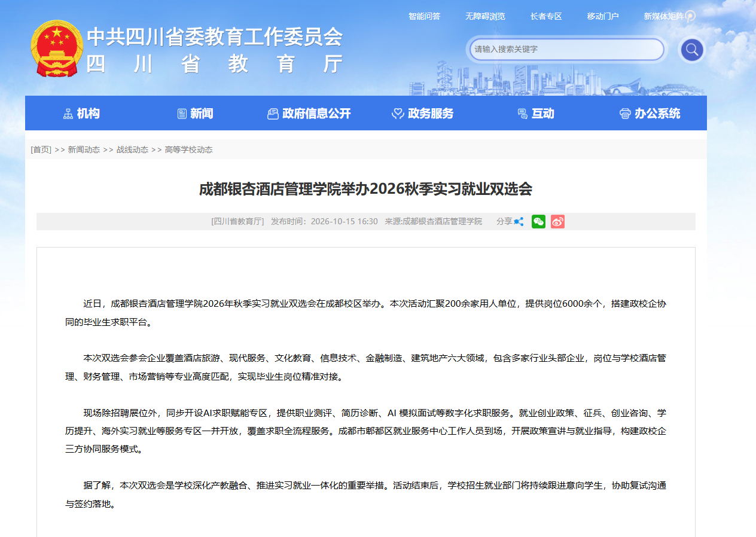Image resolution: width=756 pixels, height=537 pixels.
Task: Click the 分享 label
Action: point(504,221)
